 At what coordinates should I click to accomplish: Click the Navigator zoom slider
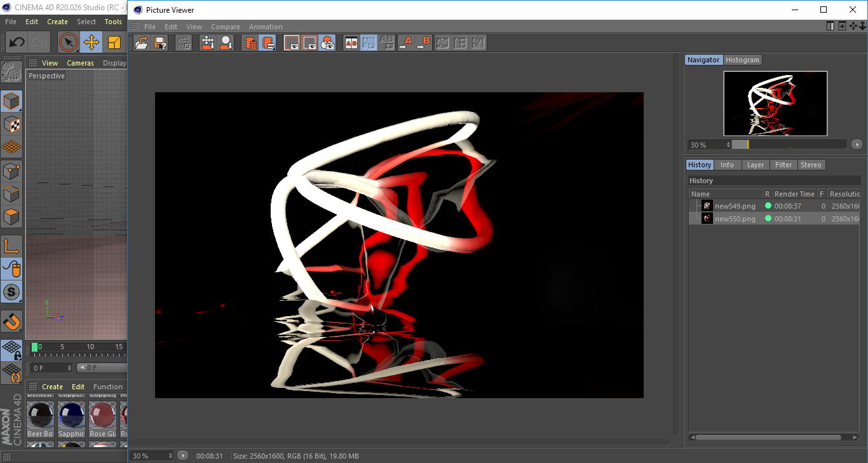pyautogui.click(x=789, y=145)
